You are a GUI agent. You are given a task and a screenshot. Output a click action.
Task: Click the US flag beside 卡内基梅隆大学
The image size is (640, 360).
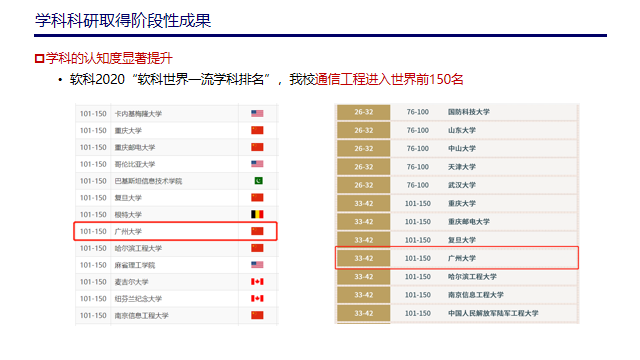pos(257,113)
